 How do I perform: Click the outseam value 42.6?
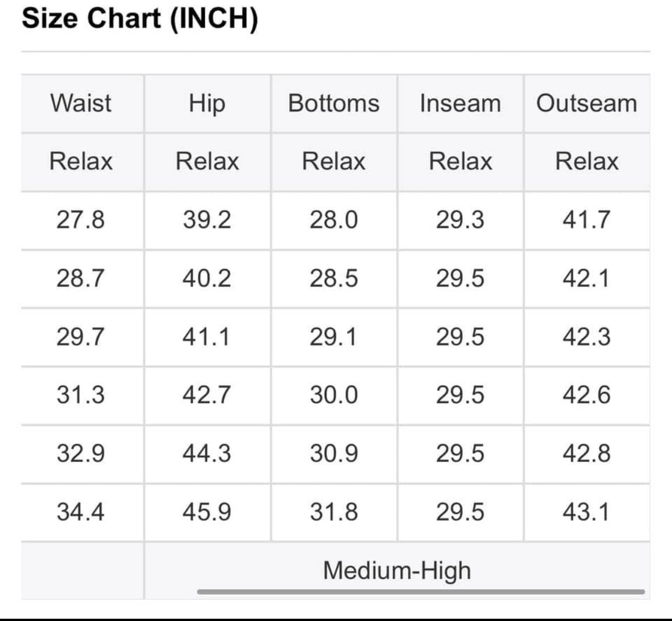587,394
